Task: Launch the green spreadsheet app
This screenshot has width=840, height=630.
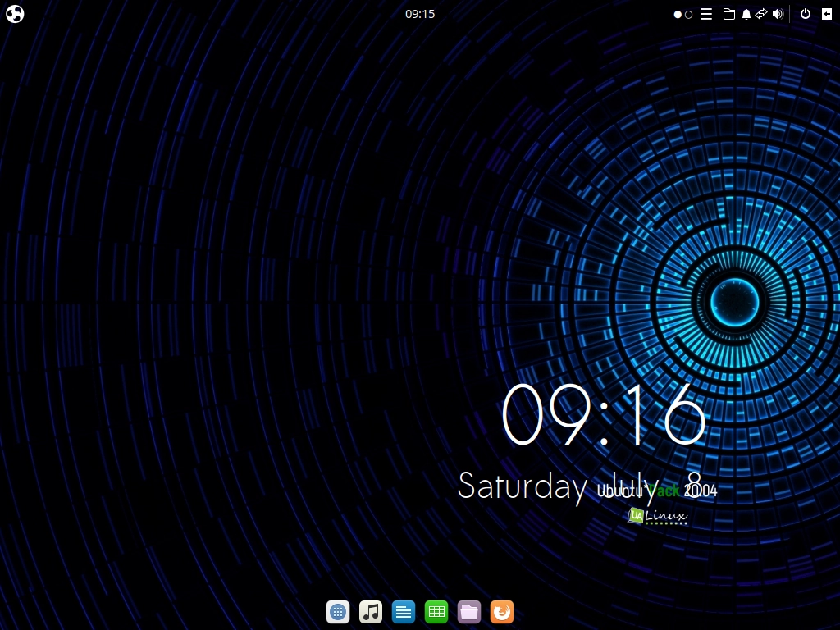Action: coord(436,612)
